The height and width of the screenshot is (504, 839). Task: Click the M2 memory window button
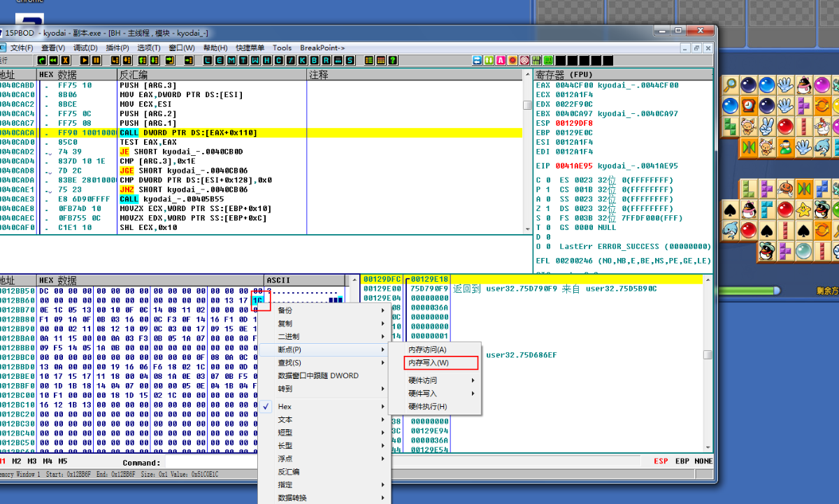click(17, 461)
